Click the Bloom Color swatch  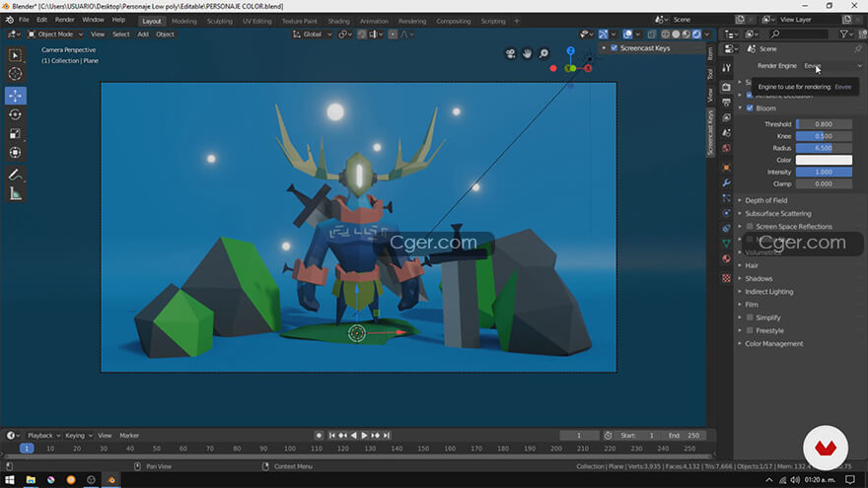(824, 160)
